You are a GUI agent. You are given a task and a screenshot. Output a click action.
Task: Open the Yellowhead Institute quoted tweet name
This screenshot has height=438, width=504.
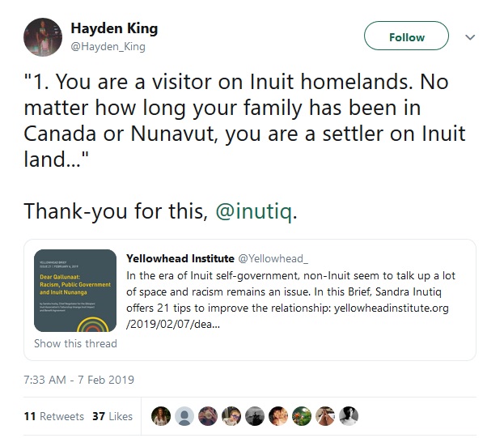point(180,258)
